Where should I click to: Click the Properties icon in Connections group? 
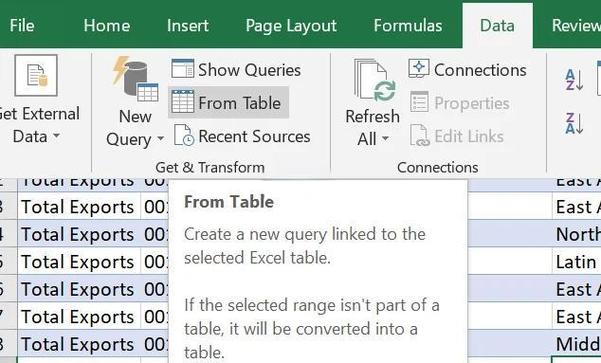coord(419,102)
